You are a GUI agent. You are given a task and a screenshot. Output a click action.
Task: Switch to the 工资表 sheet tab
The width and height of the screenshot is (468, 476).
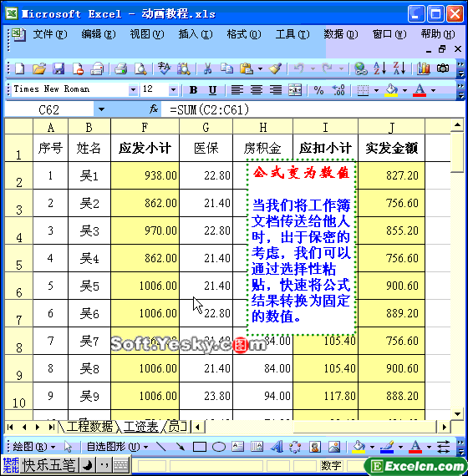[x=140, y=427]
